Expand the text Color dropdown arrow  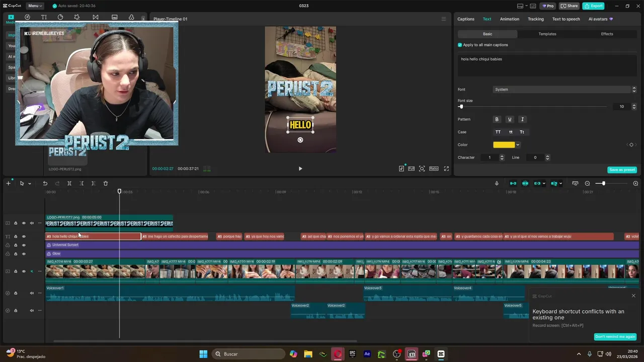coord(518,145)
